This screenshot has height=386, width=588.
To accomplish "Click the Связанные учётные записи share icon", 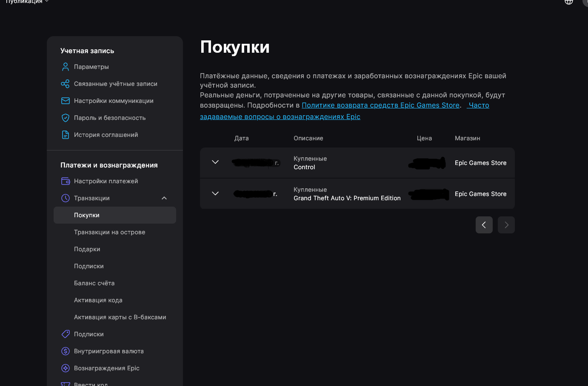I will (x=65, y=84).
